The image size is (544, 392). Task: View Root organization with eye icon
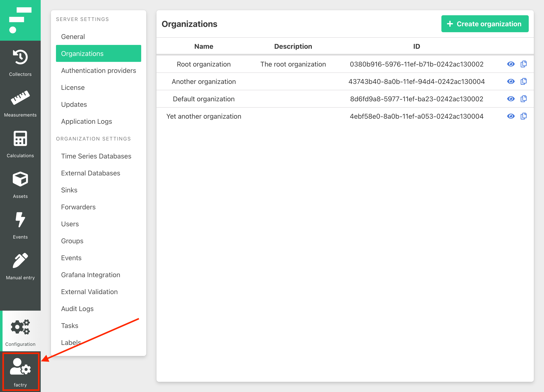click(511, 64)
